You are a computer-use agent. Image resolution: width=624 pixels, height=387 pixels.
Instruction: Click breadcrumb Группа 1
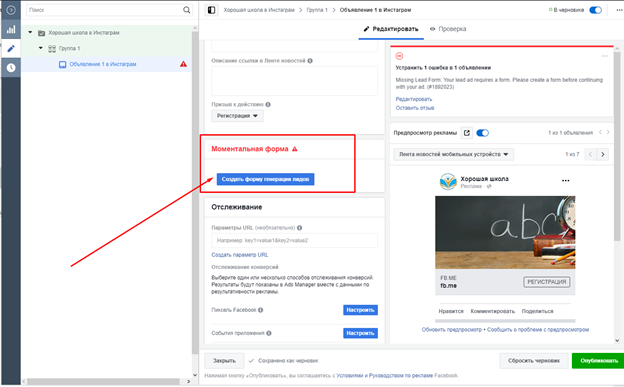[x=317, y=10]
